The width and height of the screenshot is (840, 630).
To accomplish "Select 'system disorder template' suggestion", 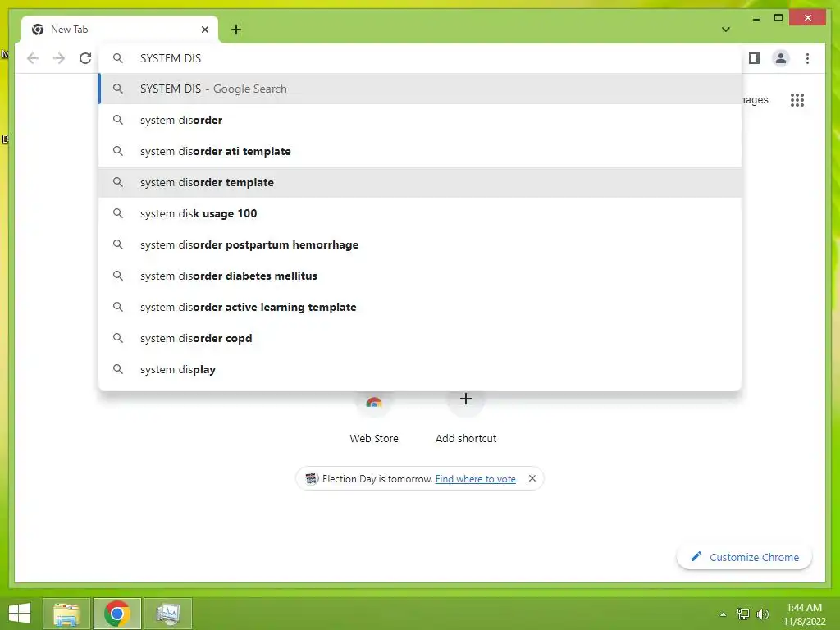I will pos(421,182).
